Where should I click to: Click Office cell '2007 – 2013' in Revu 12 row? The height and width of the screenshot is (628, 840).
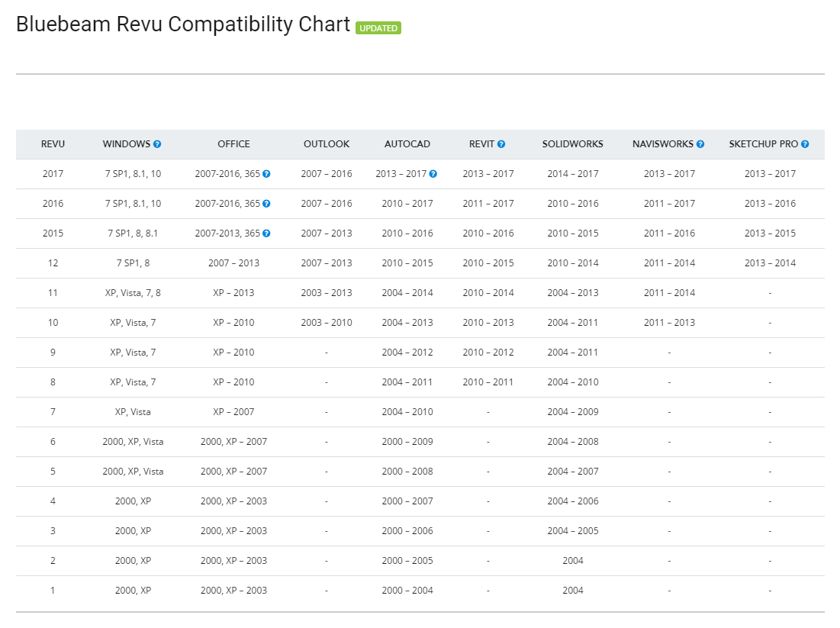click(x=233, y=263)
